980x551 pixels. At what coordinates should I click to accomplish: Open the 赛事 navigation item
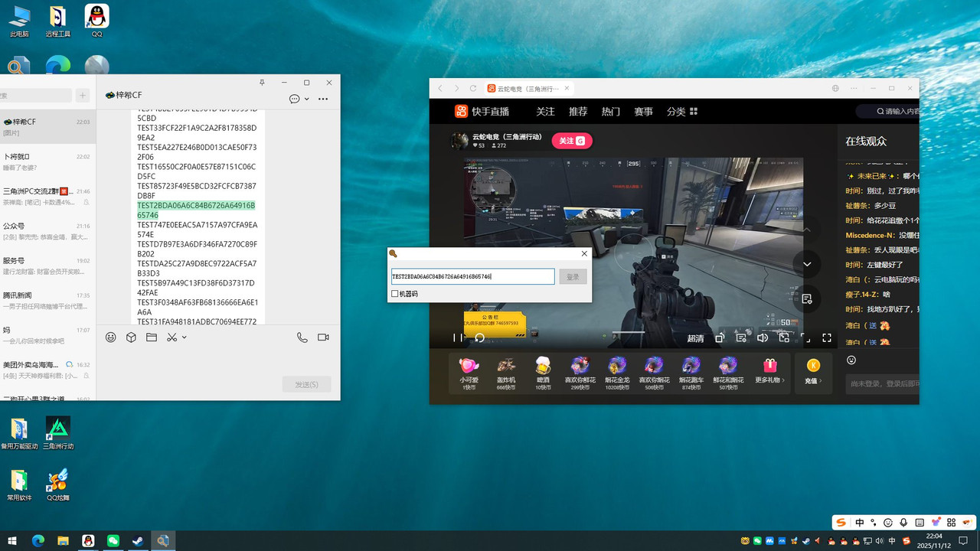pos(643,112)
